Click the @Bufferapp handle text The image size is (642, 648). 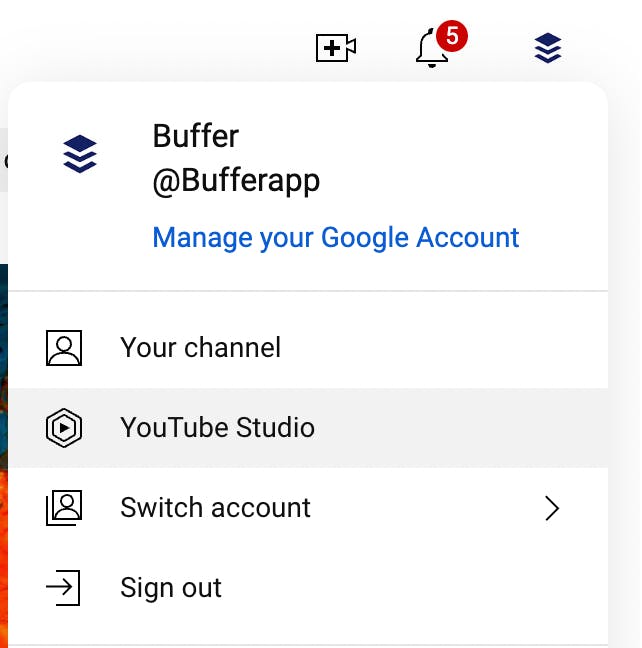(236, 181)
